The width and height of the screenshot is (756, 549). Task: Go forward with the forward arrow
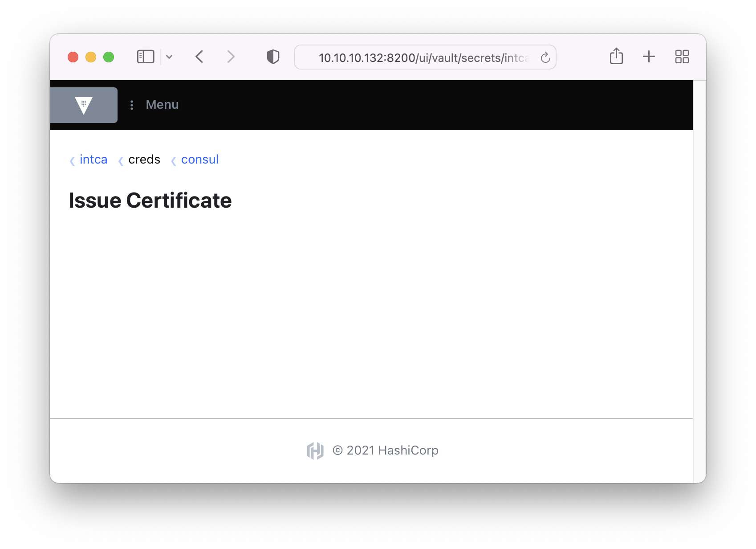click(x=231, y=57)
